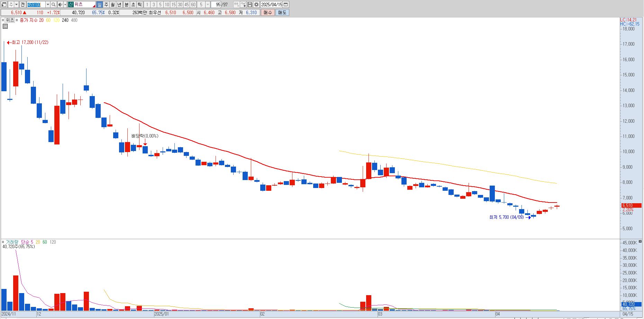Select monthly 월 chart period
644x319 pixels.
[113, 4]
